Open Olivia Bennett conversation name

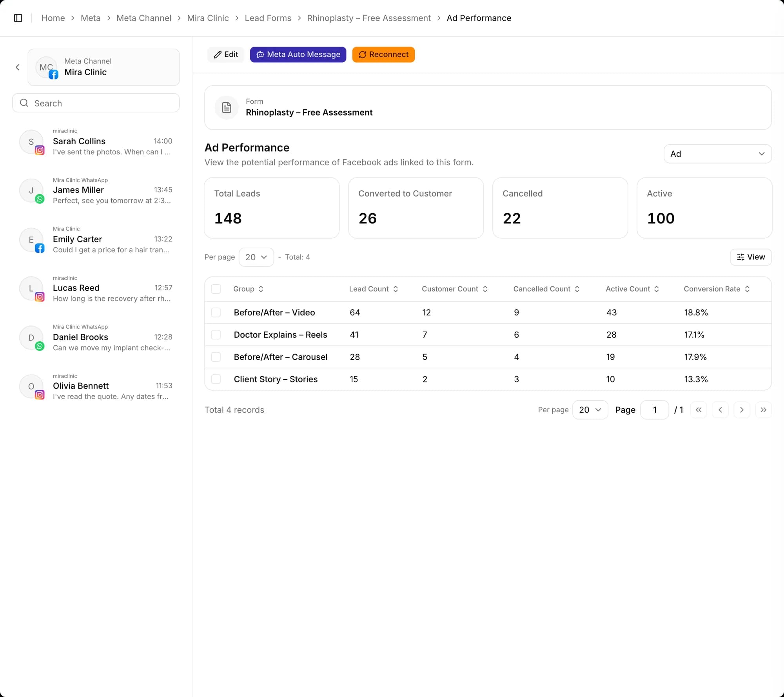click(x=81, y=386)
